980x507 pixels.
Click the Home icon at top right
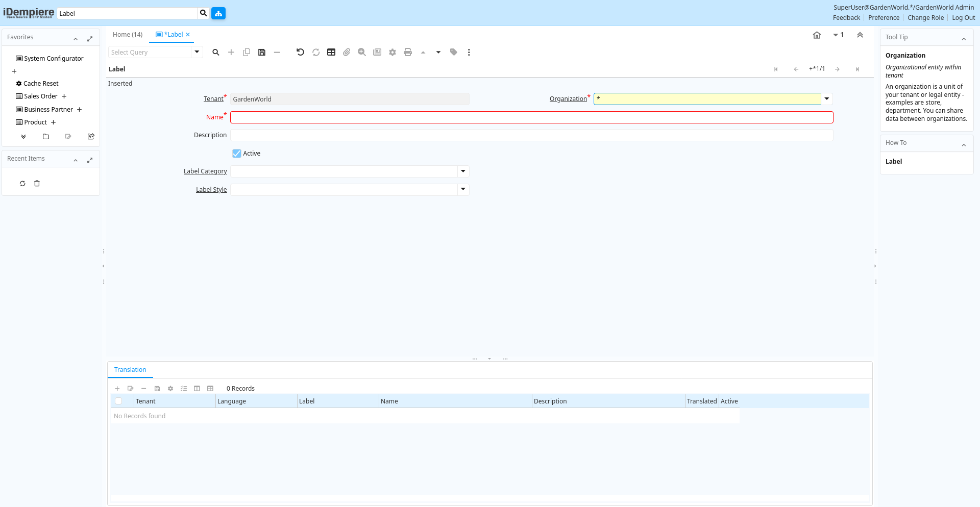pyautogui.click(x=817, y=35)
